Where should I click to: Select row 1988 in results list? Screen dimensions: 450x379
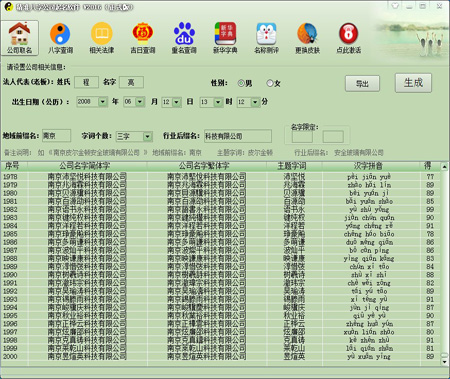click(x=220, y=258)
